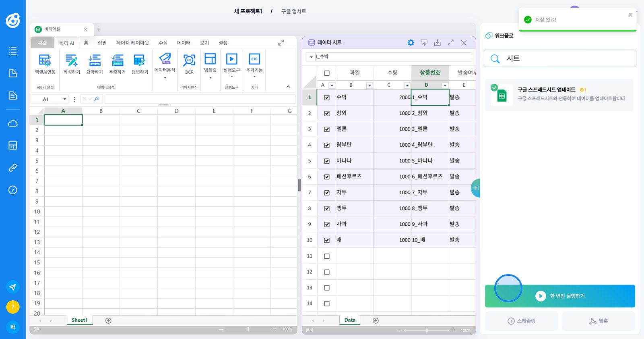Click the paper plane send icon
The image size is (644, 339).
(x=13, y=287)
